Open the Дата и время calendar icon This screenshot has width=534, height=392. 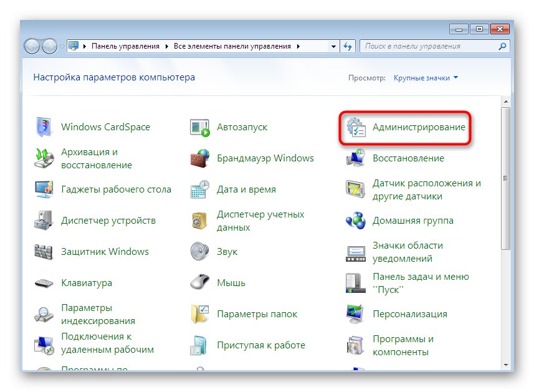(x=199, y=189)
